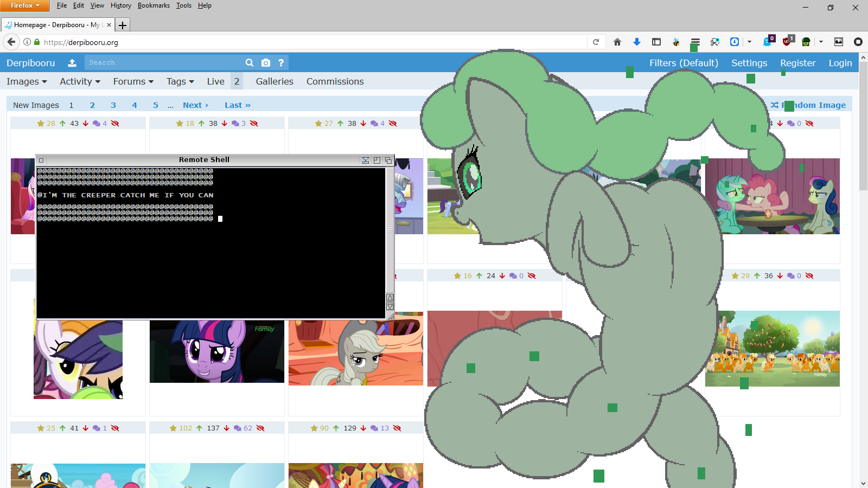Click the green helmet extension icon
Screen dimensions: 868x488
[806, 42]
